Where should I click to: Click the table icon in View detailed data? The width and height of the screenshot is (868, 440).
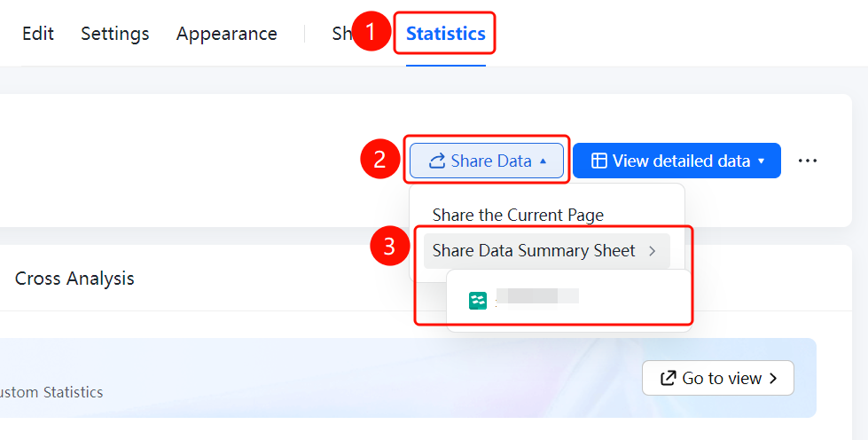tap(599, 161)
